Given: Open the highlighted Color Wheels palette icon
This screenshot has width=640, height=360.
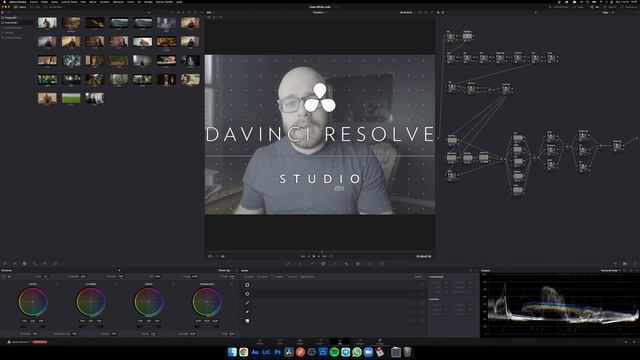Looking at the screenshot, I should tap(24, 264).
